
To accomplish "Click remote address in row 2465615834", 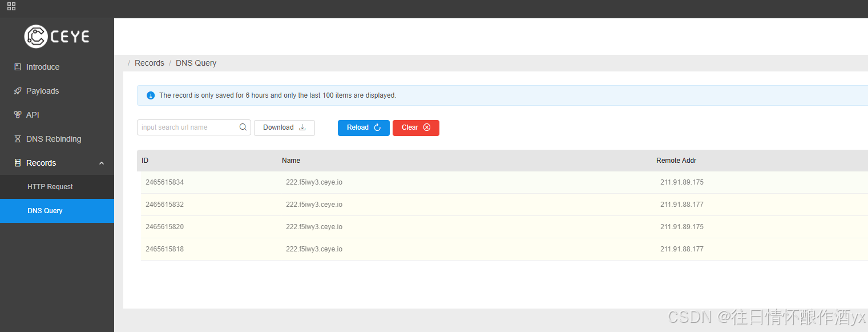I will point(682,182).
